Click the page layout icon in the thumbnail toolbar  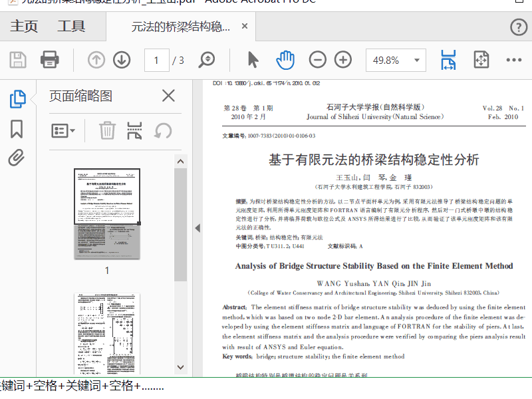coord(134,130)
